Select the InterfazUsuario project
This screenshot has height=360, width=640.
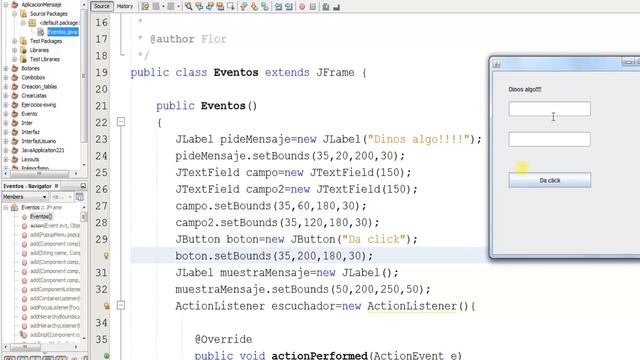click(39, 141)
